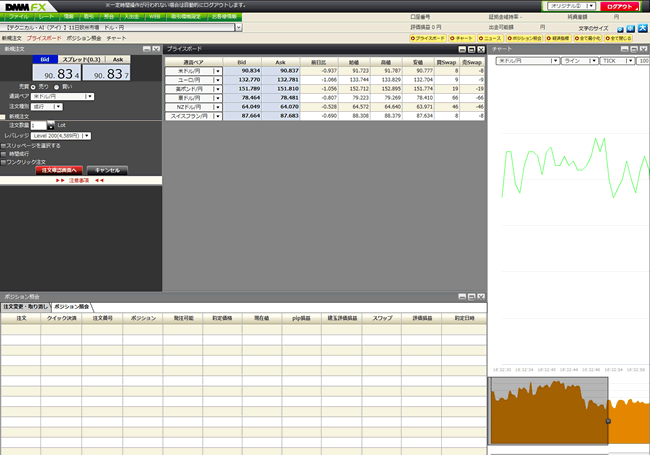Open the オリジナル layout dropdown
Viewport: 650px width, 455px height.
coord(572,6)
